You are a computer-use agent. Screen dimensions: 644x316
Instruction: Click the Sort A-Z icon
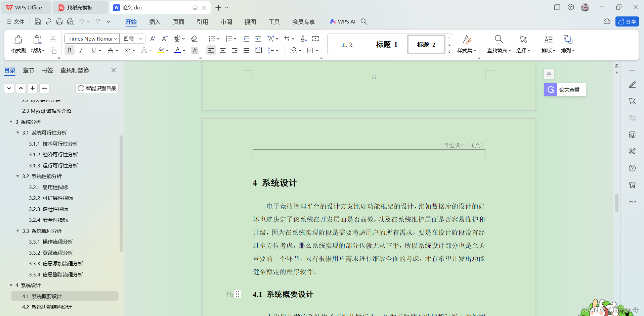(304, 39)
